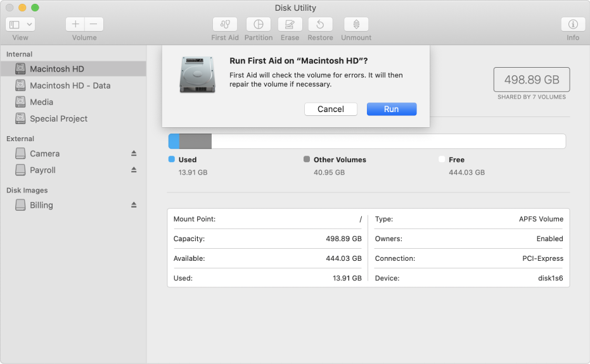
Task: Click the Disk Utility window title
Action: [295, 8]
